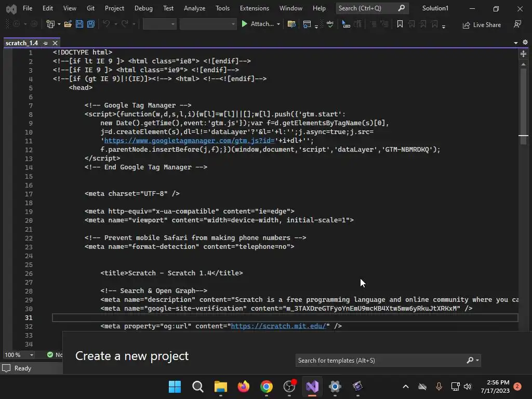Screen dimensions: 532x399
Task: Click the editor split window icon
Action: (523, 54)
